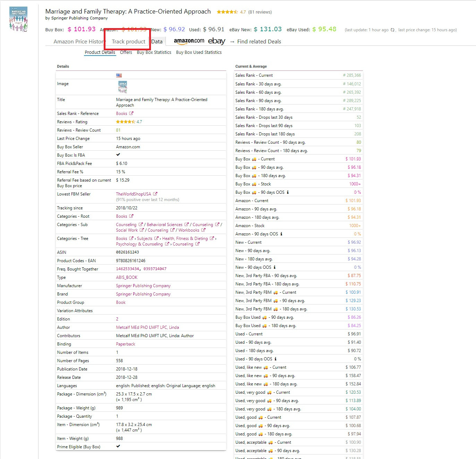Click truck icon in Used, like new - Current
476x459 pixels.
point(266,367)
